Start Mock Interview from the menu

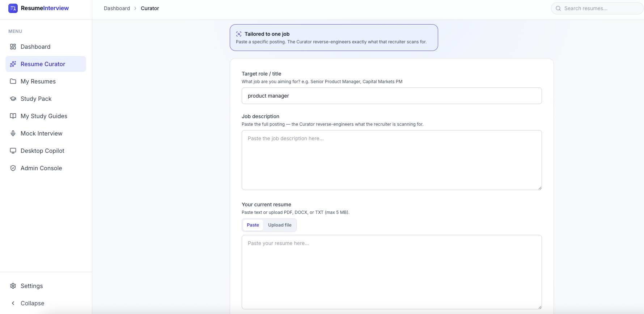(46, 133)
